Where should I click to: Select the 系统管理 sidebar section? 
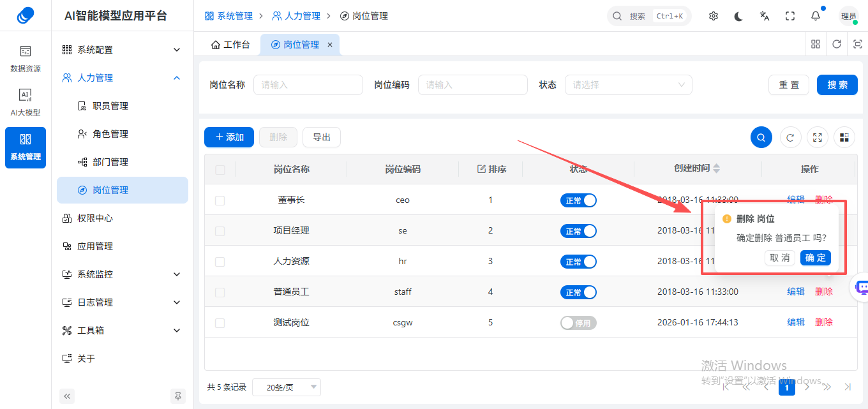tap(26, 147)
